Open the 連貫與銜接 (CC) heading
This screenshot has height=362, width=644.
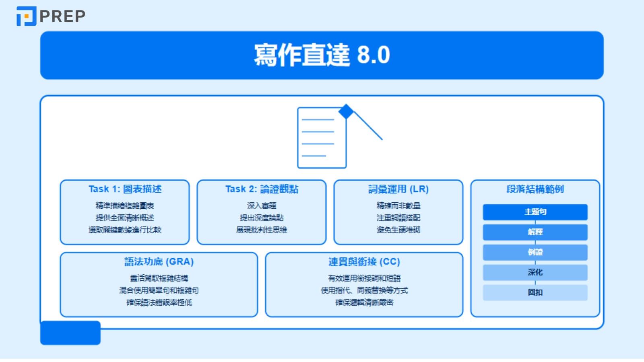coord(364,262)
